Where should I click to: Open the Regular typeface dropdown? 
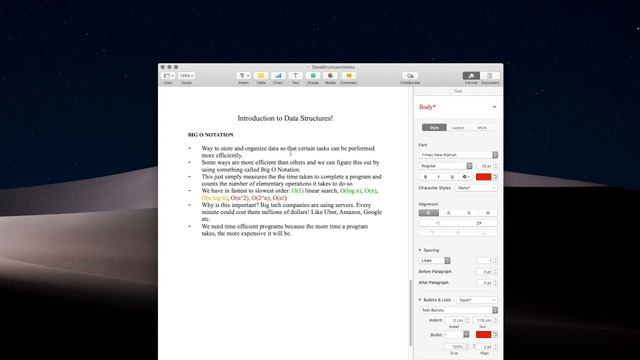[445, 166]
